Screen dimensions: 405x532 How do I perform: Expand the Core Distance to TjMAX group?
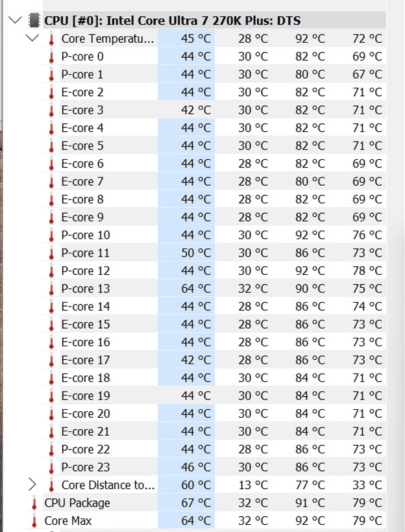32,485
